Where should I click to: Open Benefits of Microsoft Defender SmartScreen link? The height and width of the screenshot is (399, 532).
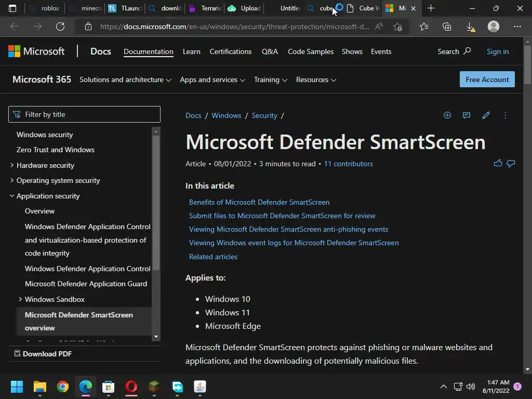click(x=259, y=202)
